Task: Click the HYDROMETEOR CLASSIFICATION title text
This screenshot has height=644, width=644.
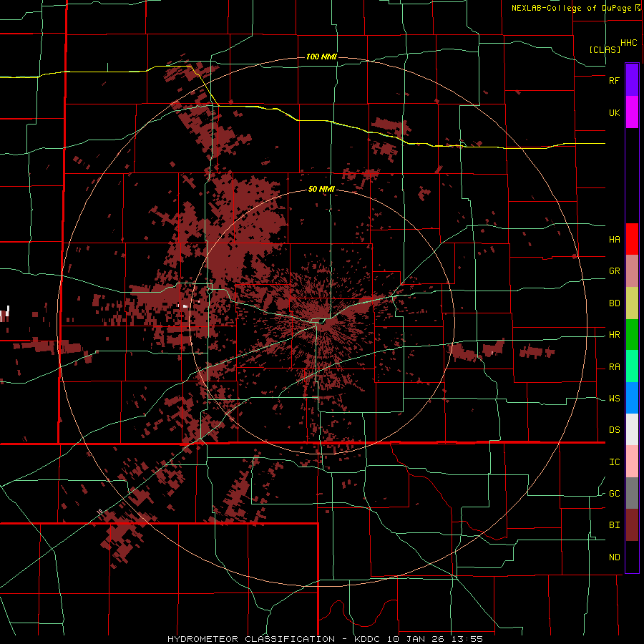Action: tap(251, 639)
